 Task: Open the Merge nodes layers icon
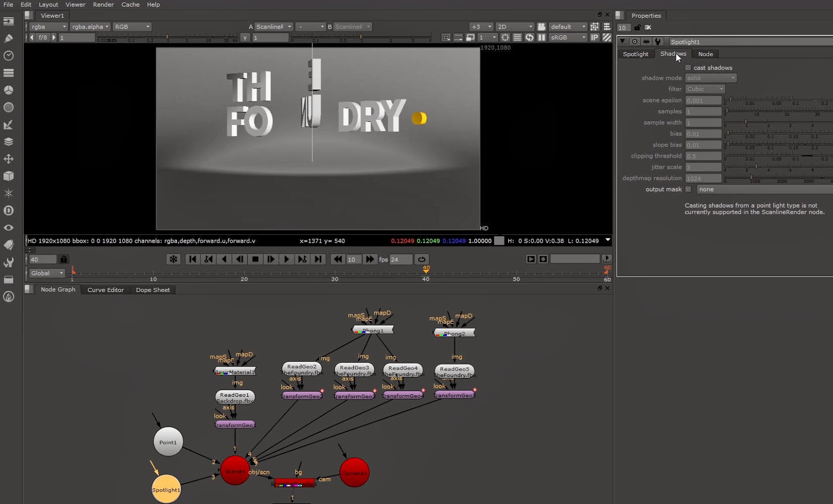point(8,142)
